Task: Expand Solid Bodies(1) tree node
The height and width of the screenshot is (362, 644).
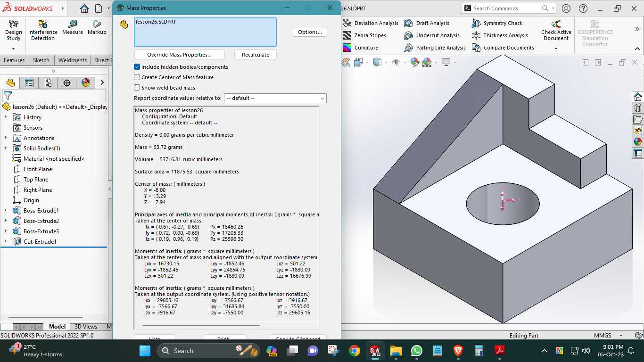Action: pyautogui.click(x=6, y=148)
